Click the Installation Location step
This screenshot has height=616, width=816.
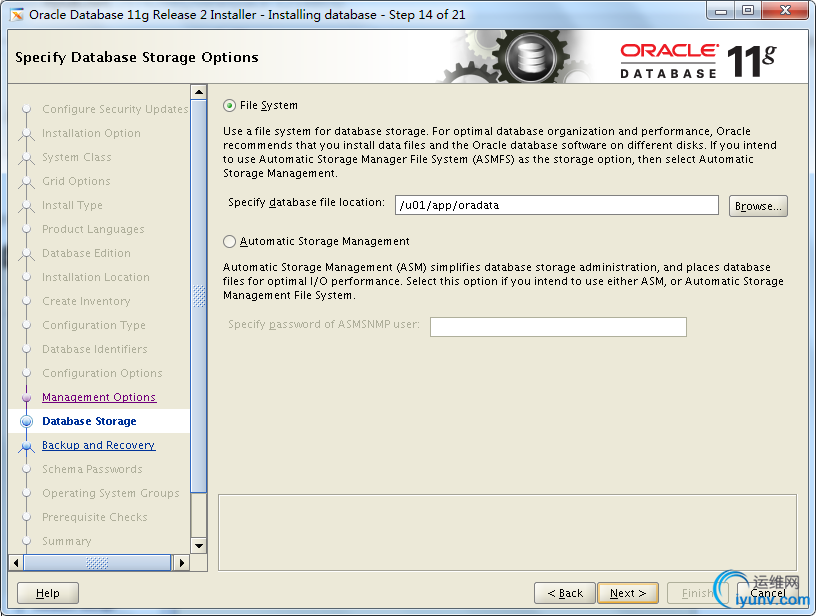[x=96, y=277]
